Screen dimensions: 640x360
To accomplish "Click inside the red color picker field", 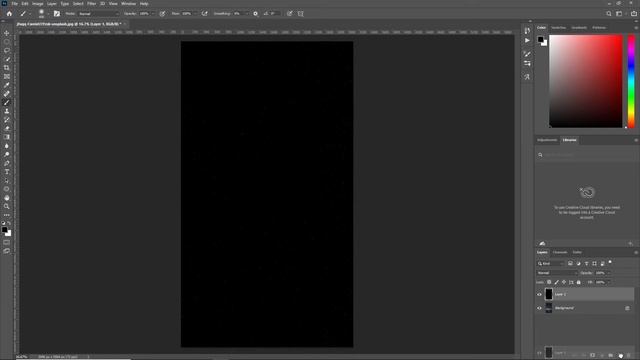I will click(586, 81).
